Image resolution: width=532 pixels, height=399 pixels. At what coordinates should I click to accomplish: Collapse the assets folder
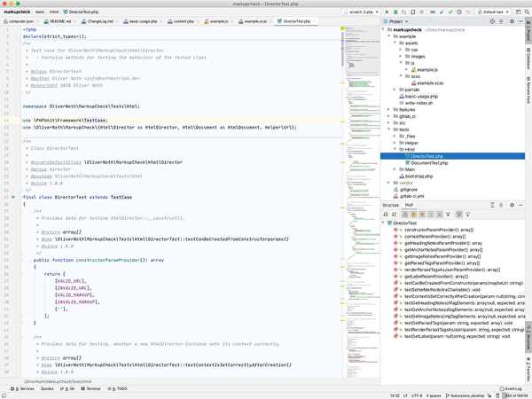click(395, 43)
